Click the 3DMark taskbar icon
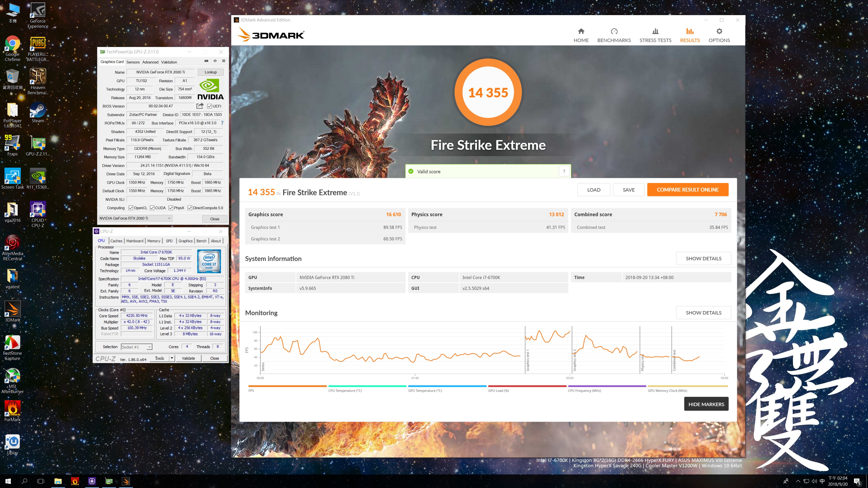 coord(126,481)
